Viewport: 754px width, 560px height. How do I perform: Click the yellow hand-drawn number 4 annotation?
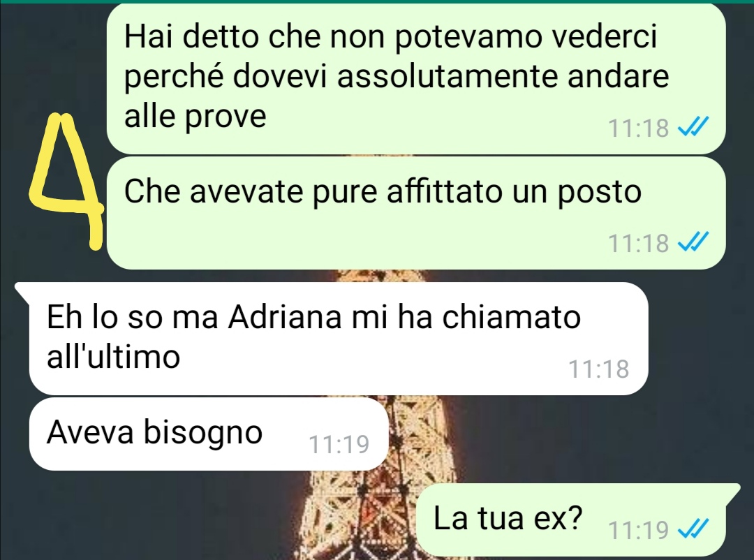(66, 182)
